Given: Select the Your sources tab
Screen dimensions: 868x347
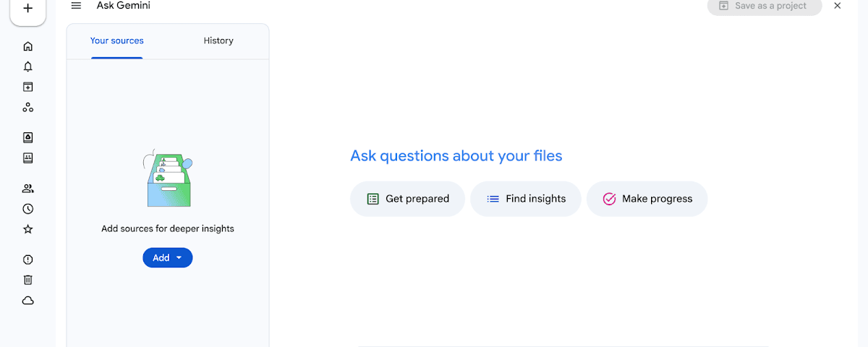Looking at the screenshot, I should click(x=117, y=41).
